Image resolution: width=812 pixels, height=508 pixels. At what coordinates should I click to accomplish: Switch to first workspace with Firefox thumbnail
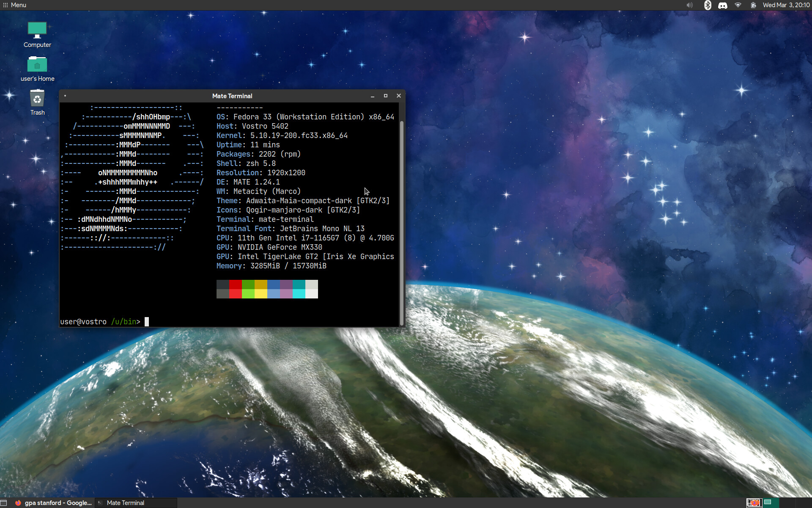(x=754, y=503)
